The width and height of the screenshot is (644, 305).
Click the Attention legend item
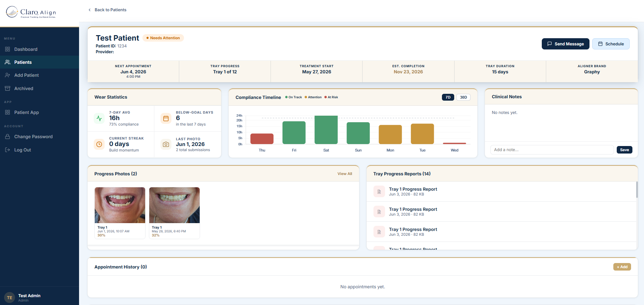tap(313, 97)
